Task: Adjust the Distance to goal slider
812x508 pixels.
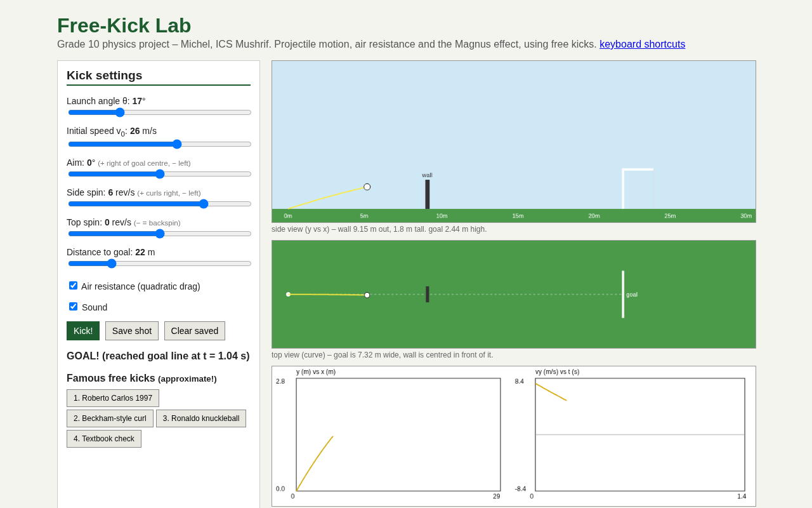Action: [x=160, y=264]
